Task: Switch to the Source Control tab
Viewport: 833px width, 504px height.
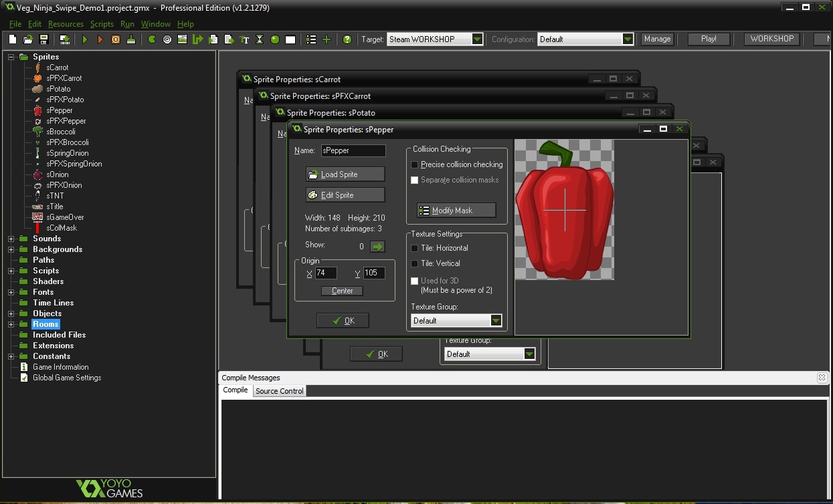Action: click(280, 391)
